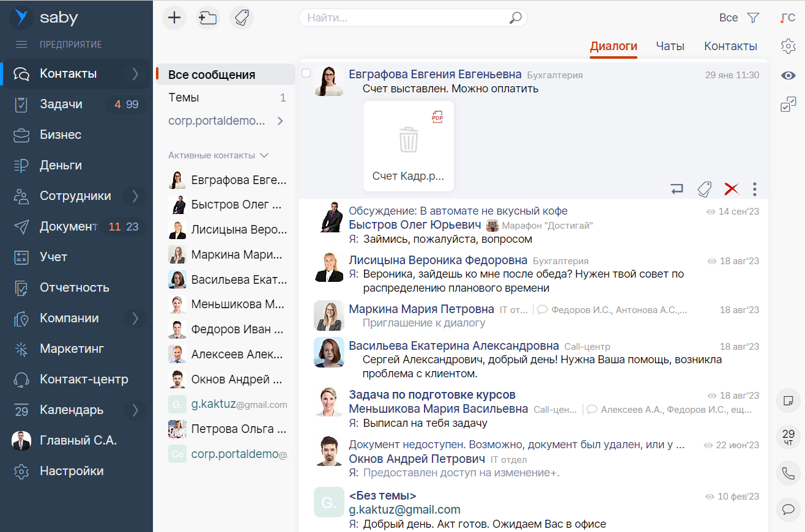Expand the corp.portaldemo folder chevron

[280, 121]
